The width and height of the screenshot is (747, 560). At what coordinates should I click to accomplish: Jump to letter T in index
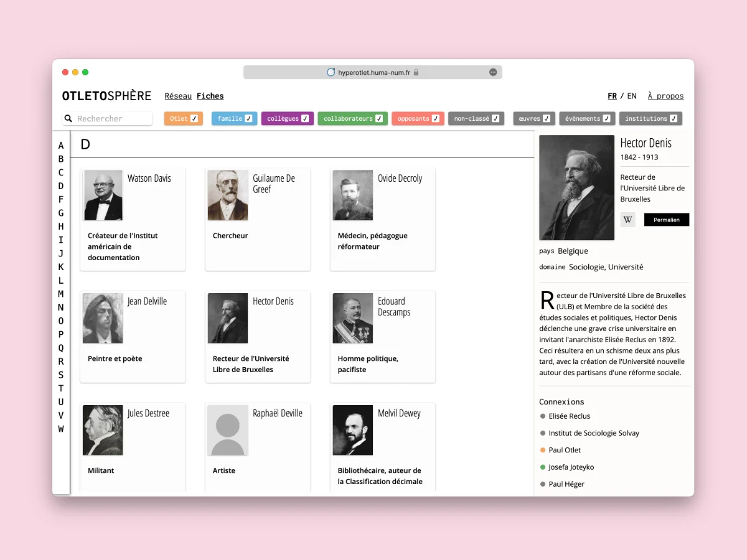click(61, 388)
